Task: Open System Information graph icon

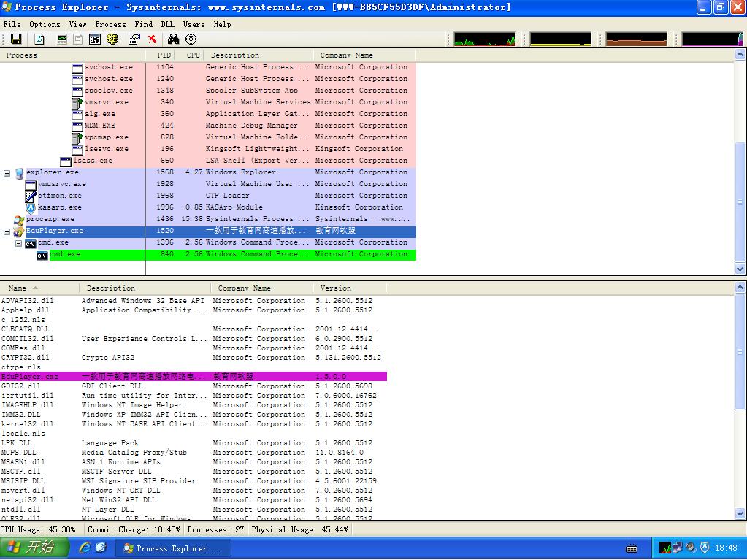Action: (62, 39)
